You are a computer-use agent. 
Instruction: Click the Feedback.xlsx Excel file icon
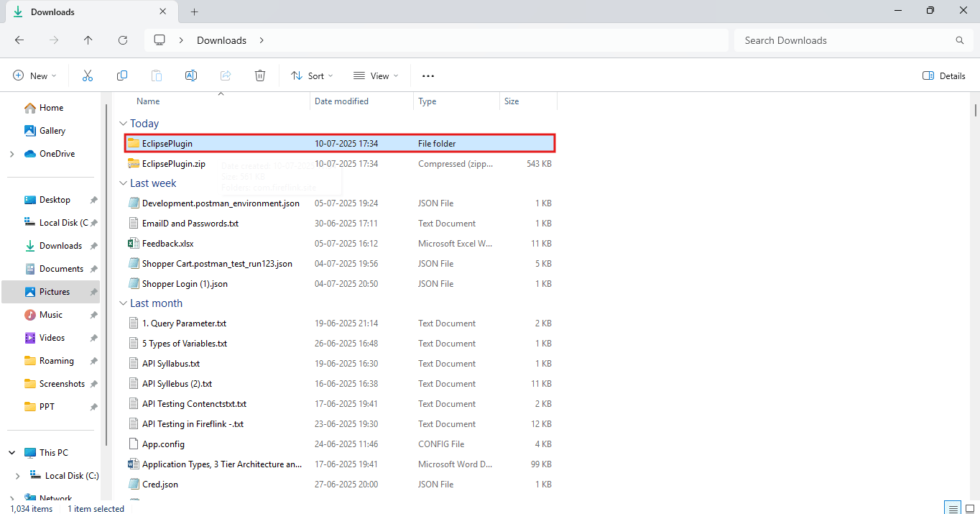point(133,244)
